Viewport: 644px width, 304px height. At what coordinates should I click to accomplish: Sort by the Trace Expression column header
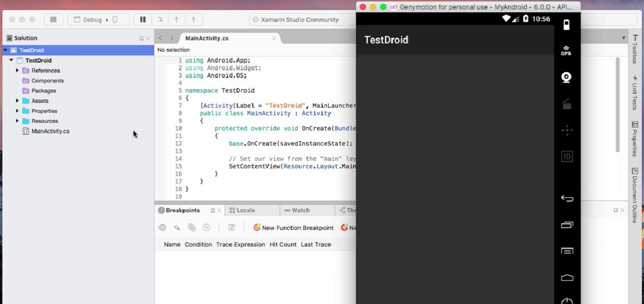point(240,244)
